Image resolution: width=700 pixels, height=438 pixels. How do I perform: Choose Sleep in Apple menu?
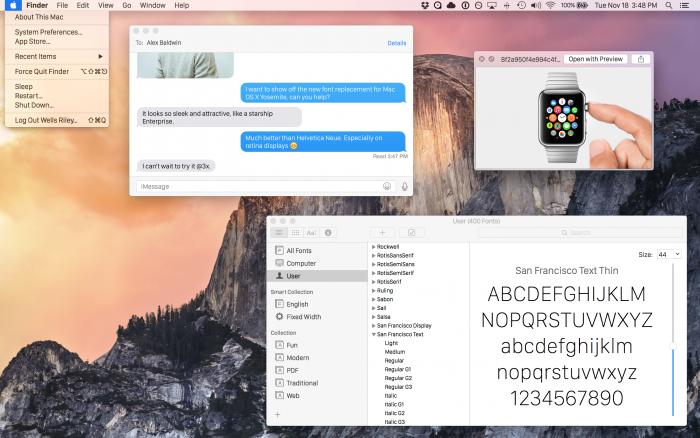tap(57, 87)
